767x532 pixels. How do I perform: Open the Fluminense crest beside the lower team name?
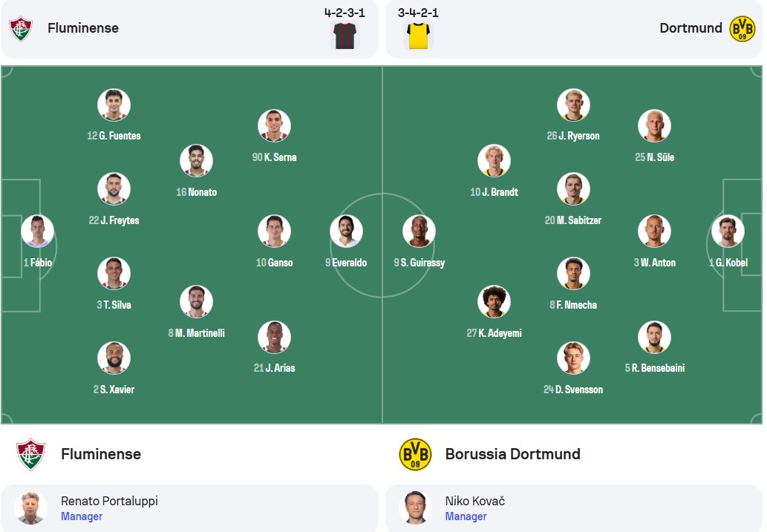coord(31,454)
